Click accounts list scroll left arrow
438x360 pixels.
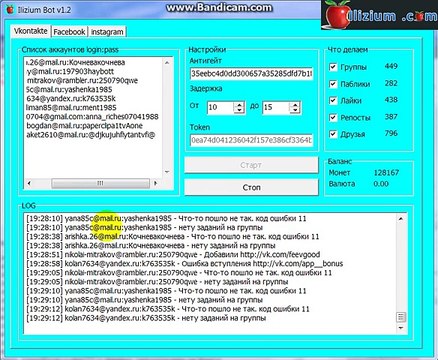tap(29, 183)
